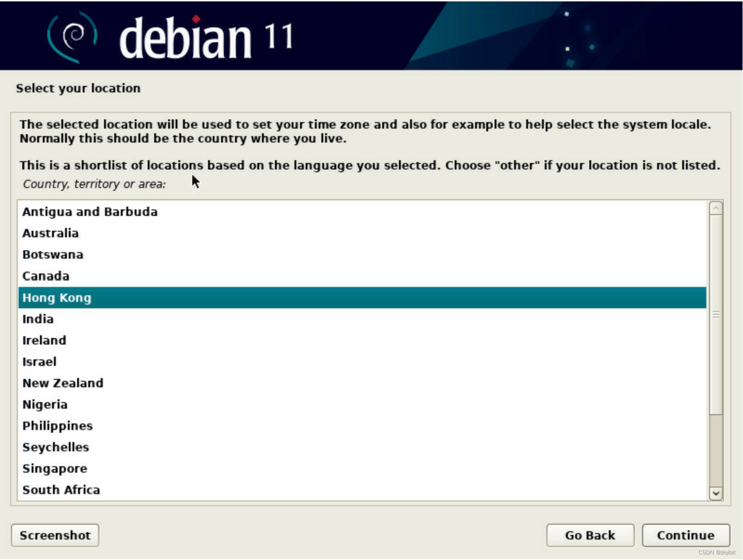Pick Canada as your location
This screenshot has width=743, height=560.
(x=362, y=276)
